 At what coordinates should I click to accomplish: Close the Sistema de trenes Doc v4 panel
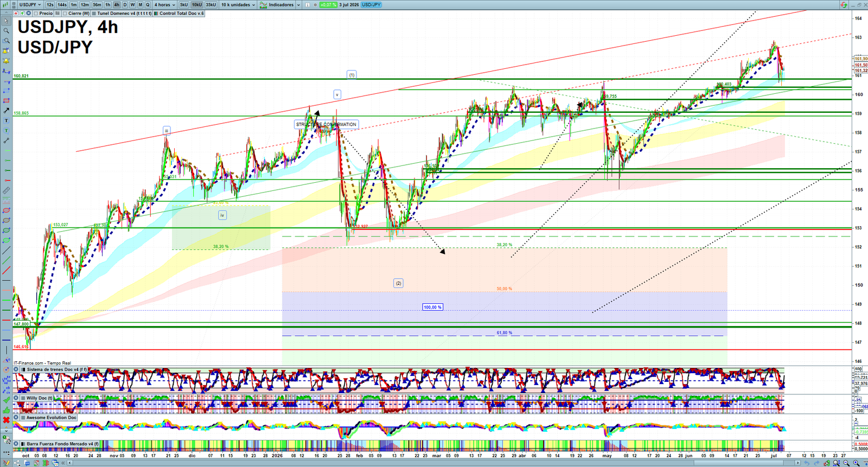(x=16, y=369)
